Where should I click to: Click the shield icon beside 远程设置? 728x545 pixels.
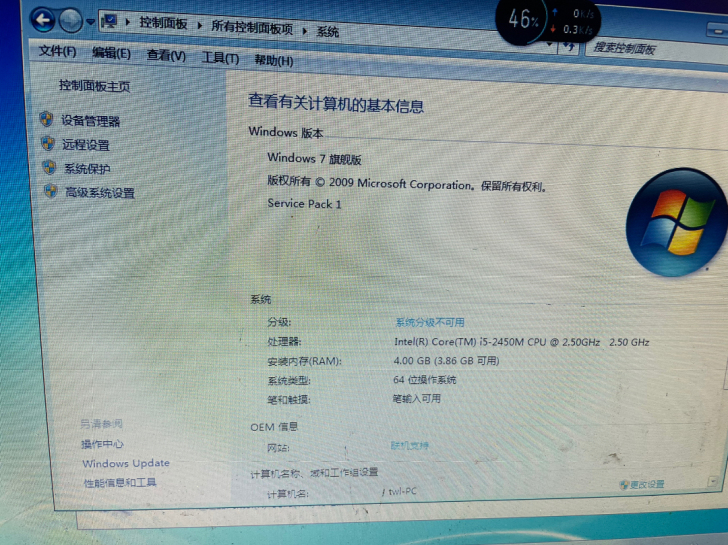(48, 143)
